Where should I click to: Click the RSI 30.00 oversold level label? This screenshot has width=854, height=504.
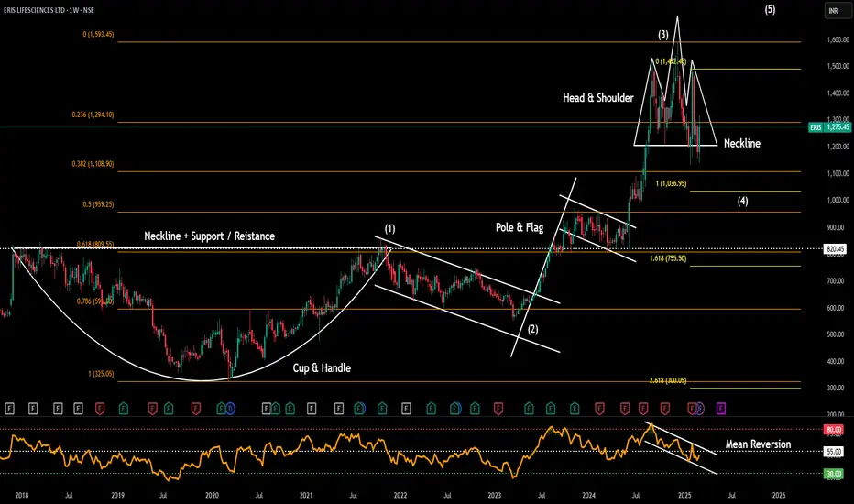834,474
